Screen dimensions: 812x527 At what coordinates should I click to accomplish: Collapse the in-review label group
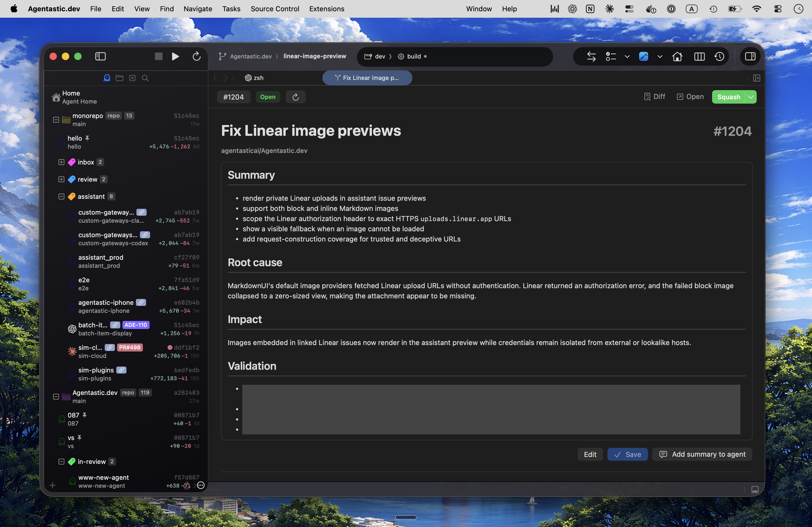(61, 462)
